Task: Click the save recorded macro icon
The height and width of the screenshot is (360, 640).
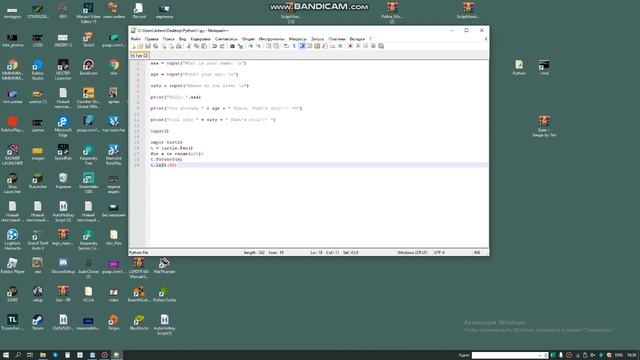Action: (381, 46)
